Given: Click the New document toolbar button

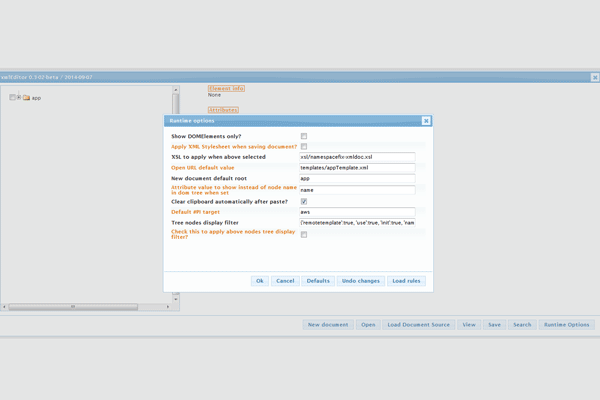Looking at the screenshot, I should pyautogui.click(x=328, y=325).
